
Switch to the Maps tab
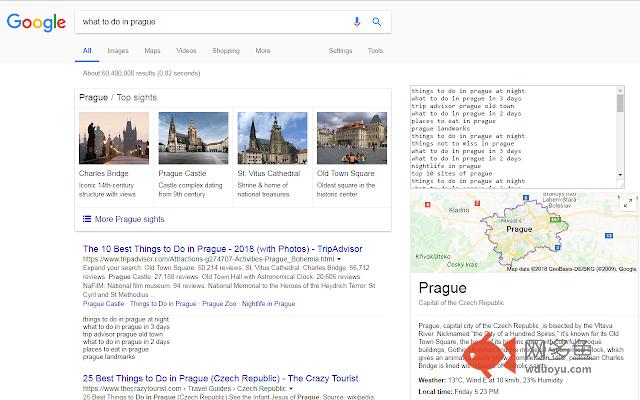tap(152, 51)
